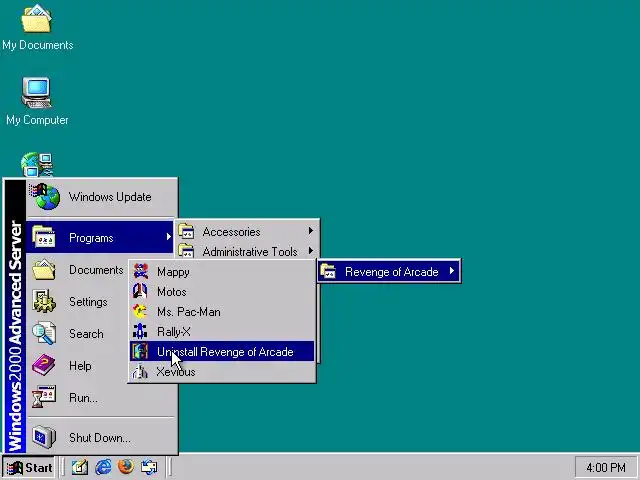Launch notepad icon in Quick Launch

coord(80,467)
